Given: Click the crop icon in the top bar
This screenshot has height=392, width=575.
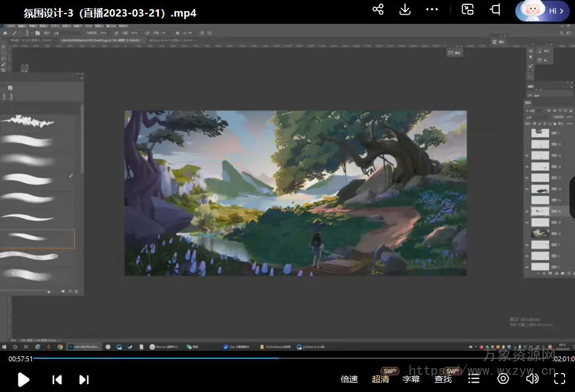Looking at the screenshot, I should pyautogui.click(x=495, y=10).
